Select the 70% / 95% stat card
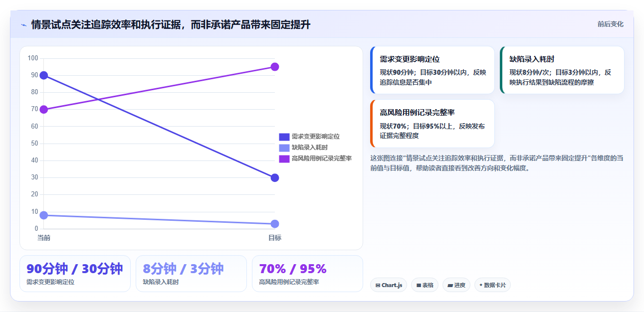The width and height of the screenshot is (644, 312). pyautogui.click(x=307, y=274)
